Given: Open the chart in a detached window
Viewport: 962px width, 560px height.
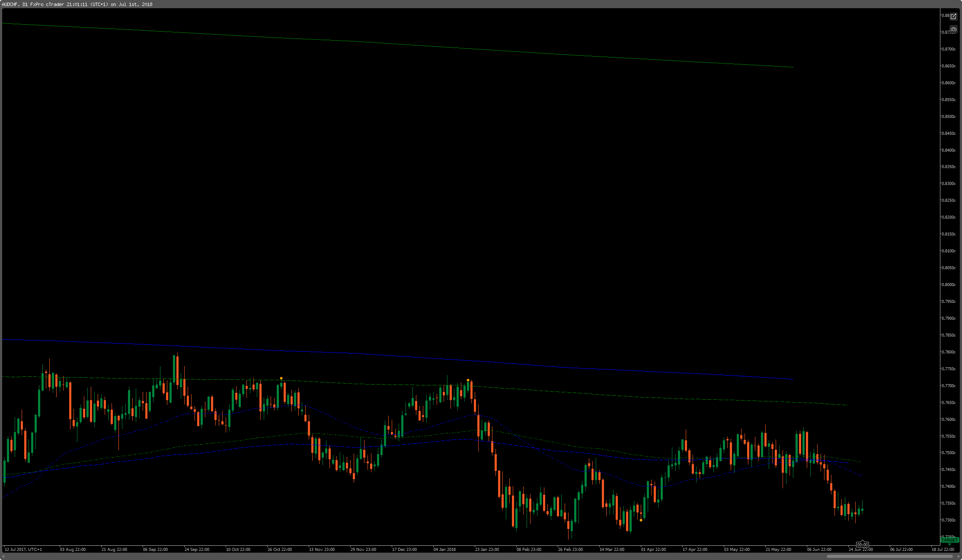Looking at the screenshot, I should tap(953, 16).
